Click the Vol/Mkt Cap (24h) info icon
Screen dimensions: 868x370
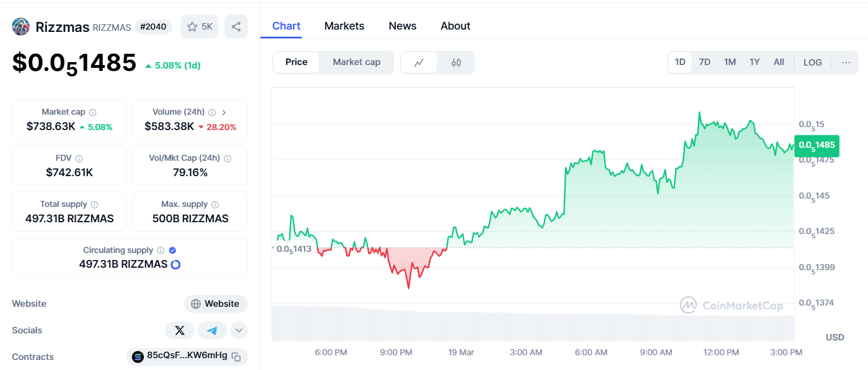[228, 158]
